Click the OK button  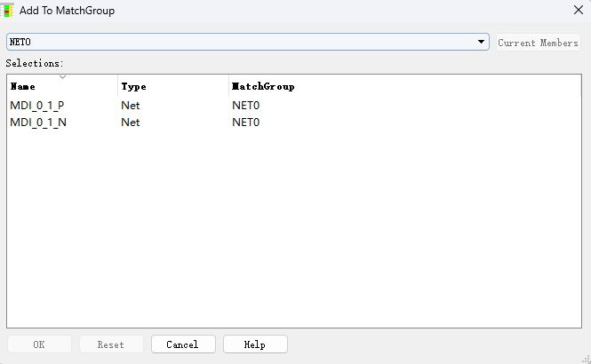39,344
